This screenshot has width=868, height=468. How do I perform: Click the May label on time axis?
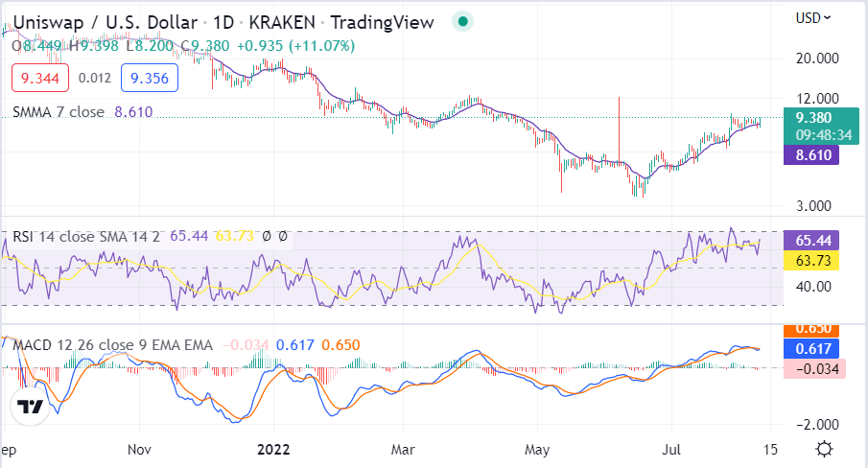pyautogui.click(x=537, y=449)
